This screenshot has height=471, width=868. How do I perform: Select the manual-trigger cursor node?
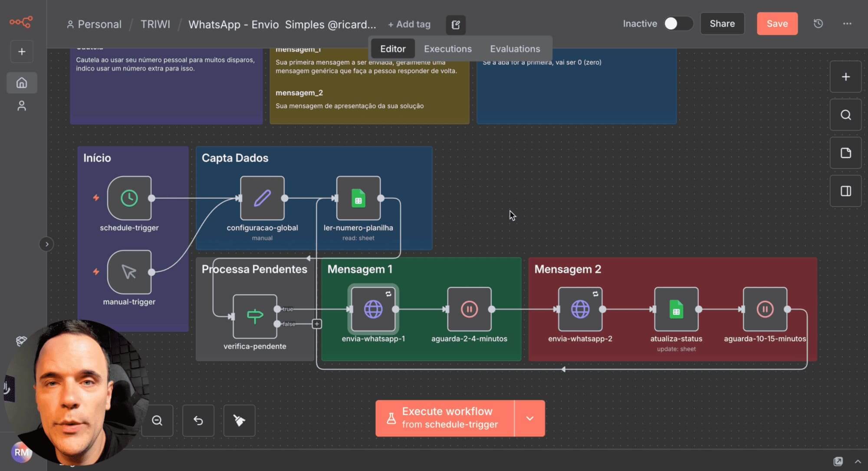(129, 272)
